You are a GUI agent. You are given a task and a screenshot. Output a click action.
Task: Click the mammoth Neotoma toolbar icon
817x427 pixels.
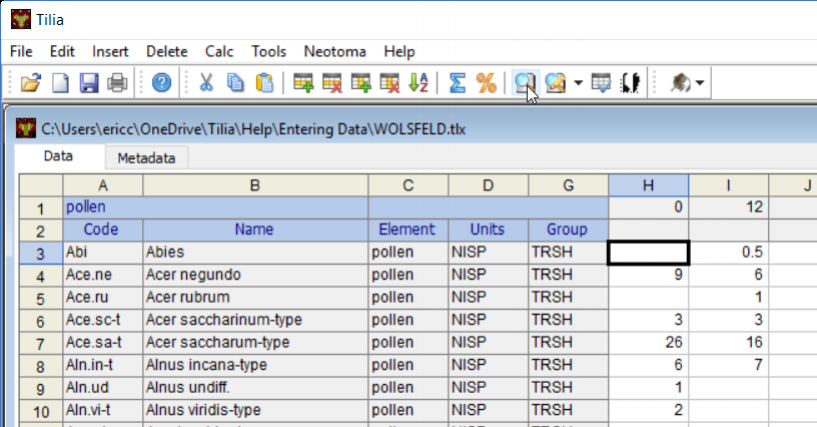(x=680, y=83)
